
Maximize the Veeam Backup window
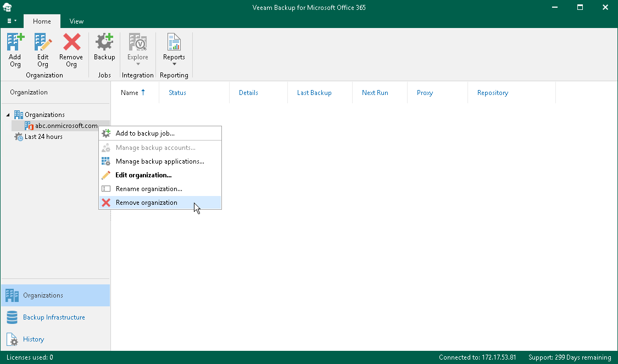(x=580, y=7)
